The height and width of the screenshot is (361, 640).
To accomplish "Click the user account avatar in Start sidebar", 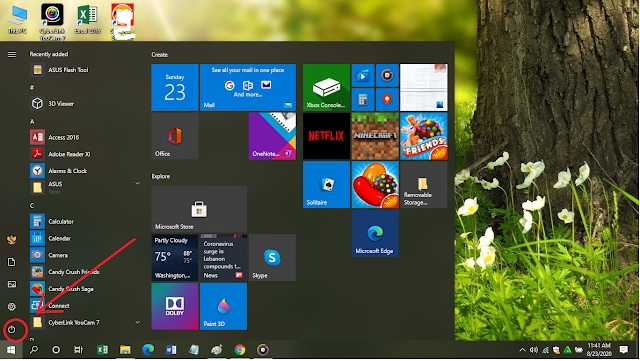I will [12, 239].
